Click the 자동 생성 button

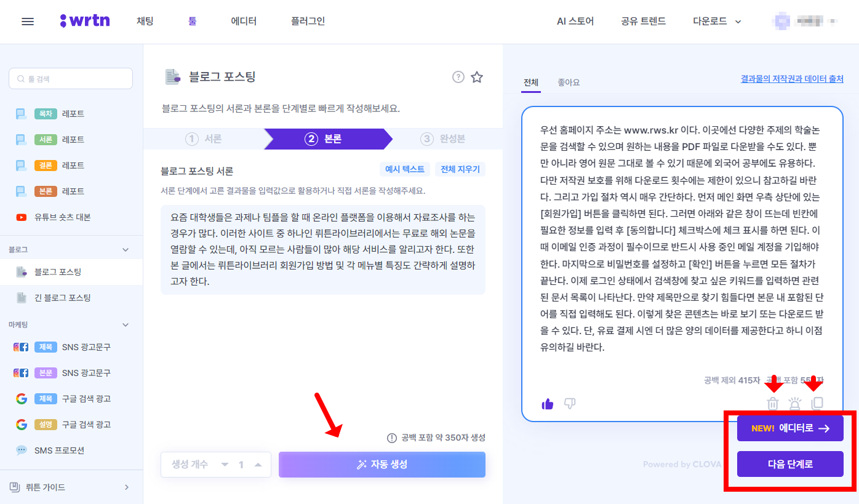point(382,465)
